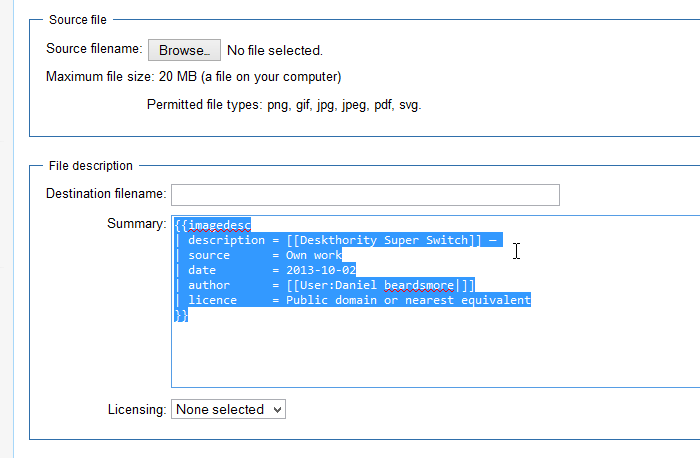Click the 'File description' section heading
The height and width of the screenshot is (458, 700).
[x=90, y=165]
